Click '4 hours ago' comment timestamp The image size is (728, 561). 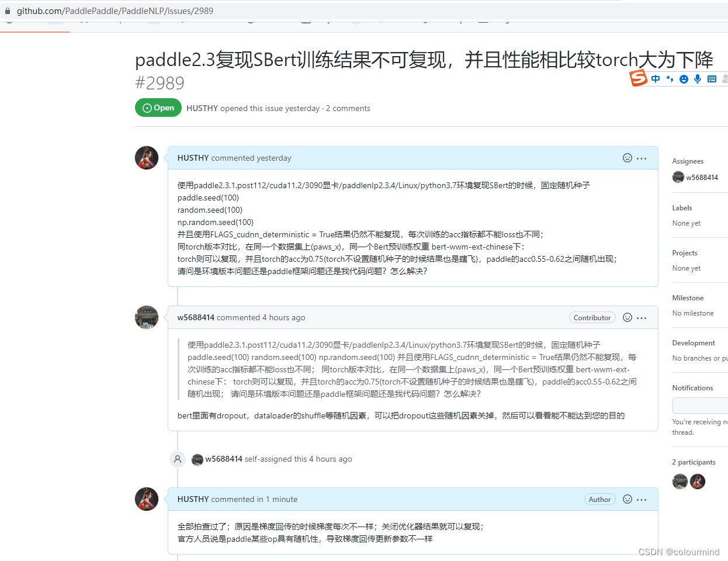pyautogui.click(x=283, y=317)
